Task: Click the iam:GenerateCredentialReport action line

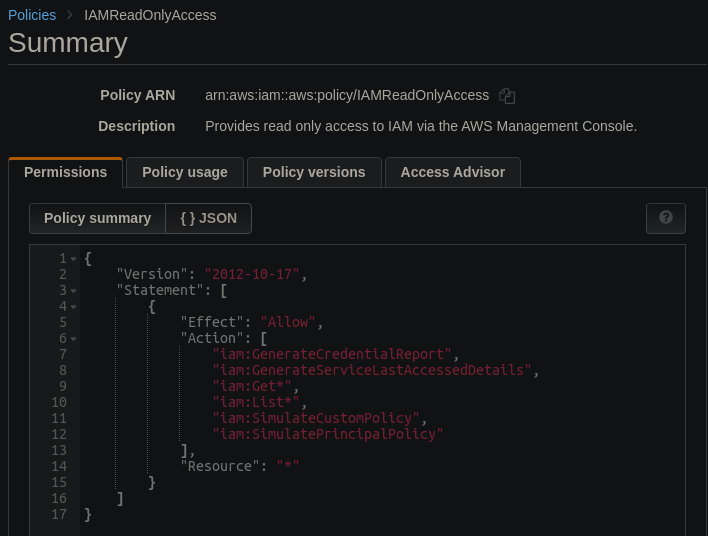Action: tap(332, 354)
